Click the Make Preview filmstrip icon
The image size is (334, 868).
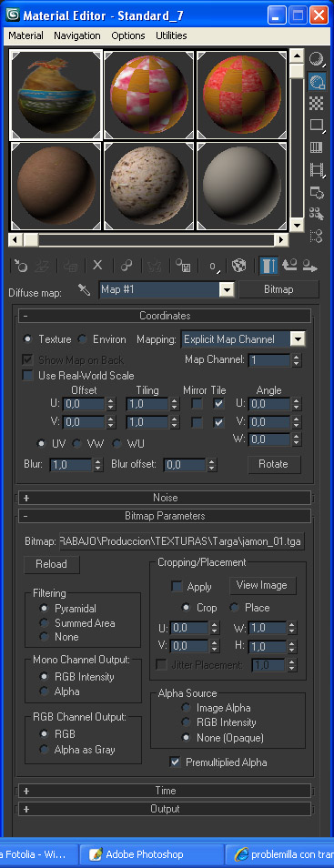tap(317, 169)
